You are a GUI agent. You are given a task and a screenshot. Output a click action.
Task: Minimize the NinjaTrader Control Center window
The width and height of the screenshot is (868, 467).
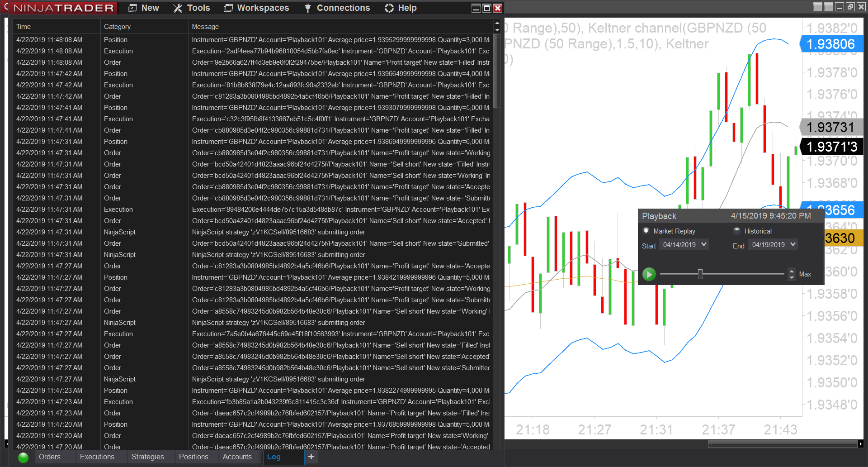tap(476, 8)
